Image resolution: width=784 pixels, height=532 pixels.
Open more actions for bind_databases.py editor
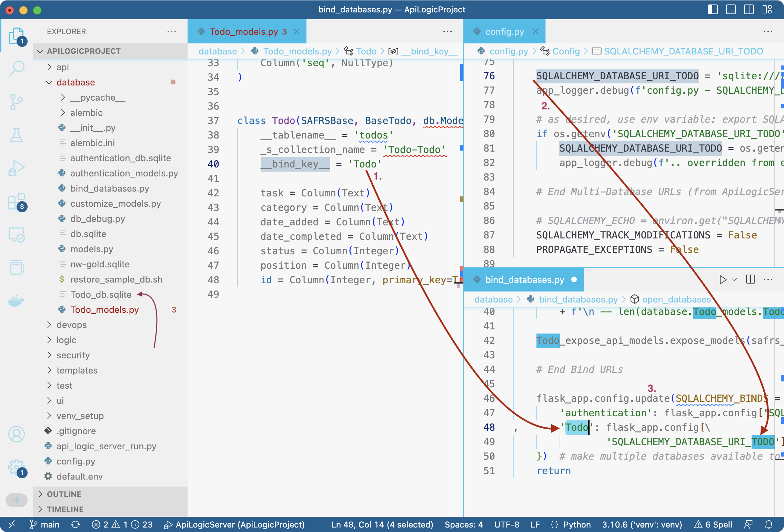[x=768, y=279]
